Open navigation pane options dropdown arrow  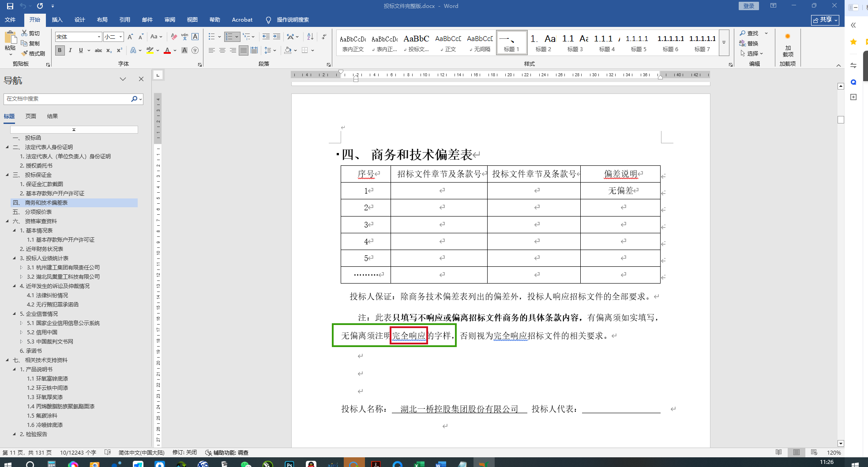pos(123,79)
